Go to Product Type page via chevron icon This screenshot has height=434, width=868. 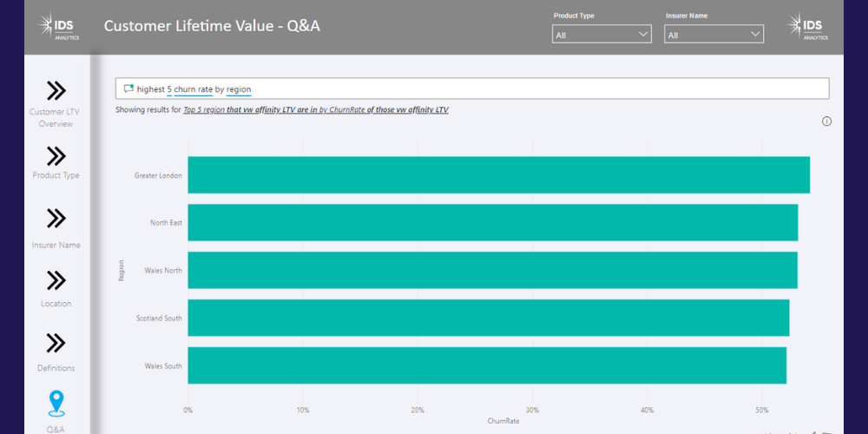click(x=56, y=155)
